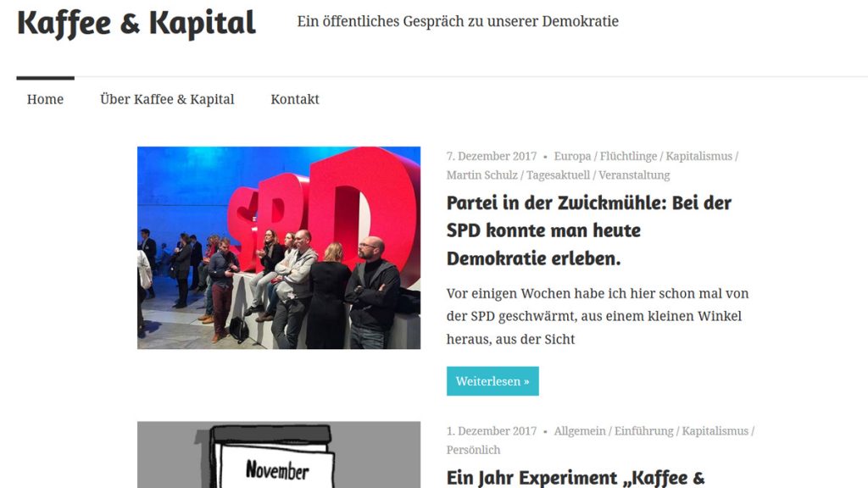Open the SPD letters article photo
This screenshot has height=488, width=868.
coord(279,247)
